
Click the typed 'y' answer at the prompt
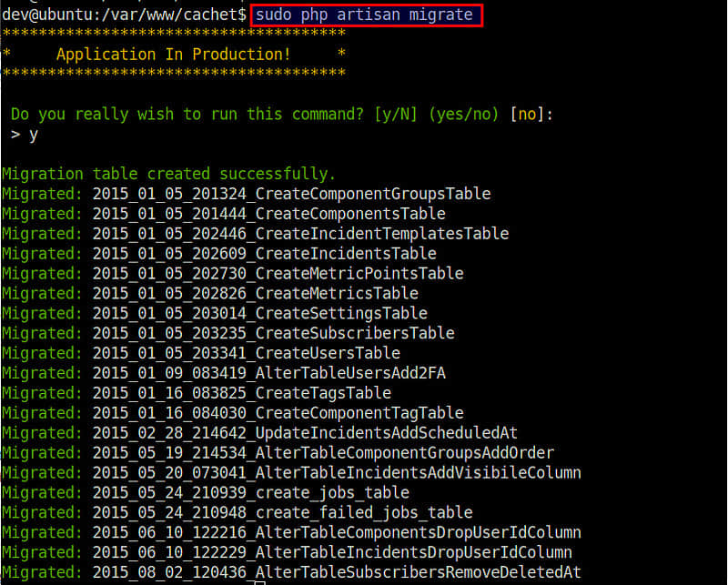(x=34, y=135)
